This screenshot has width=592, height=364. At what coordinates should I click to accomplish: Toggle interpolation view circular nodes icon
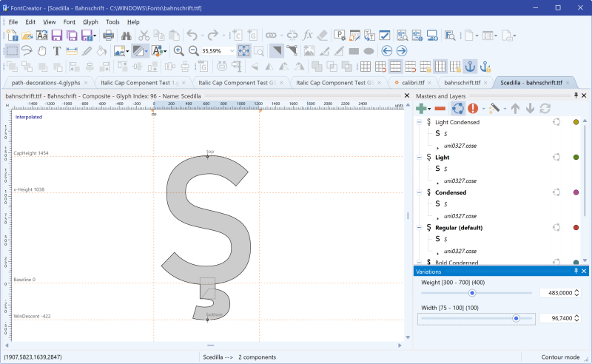coord(457,109)
